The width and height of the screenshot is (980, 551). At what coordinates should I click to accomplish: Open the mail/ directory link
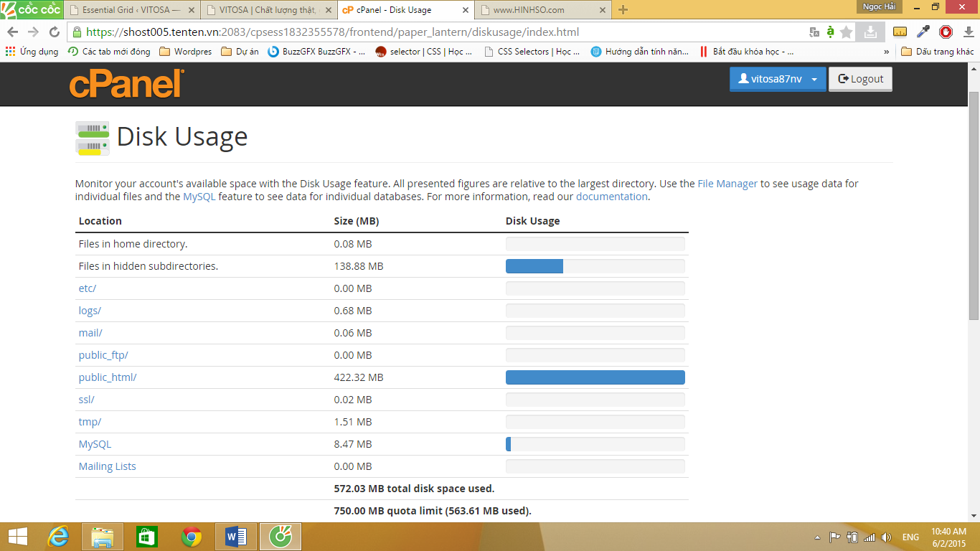click(x=90, y=333)
